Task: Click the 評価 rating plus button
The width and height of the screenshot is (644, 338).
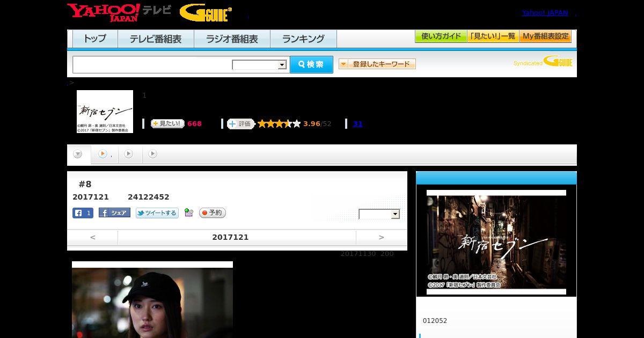Action: click(x=240, y=124)
